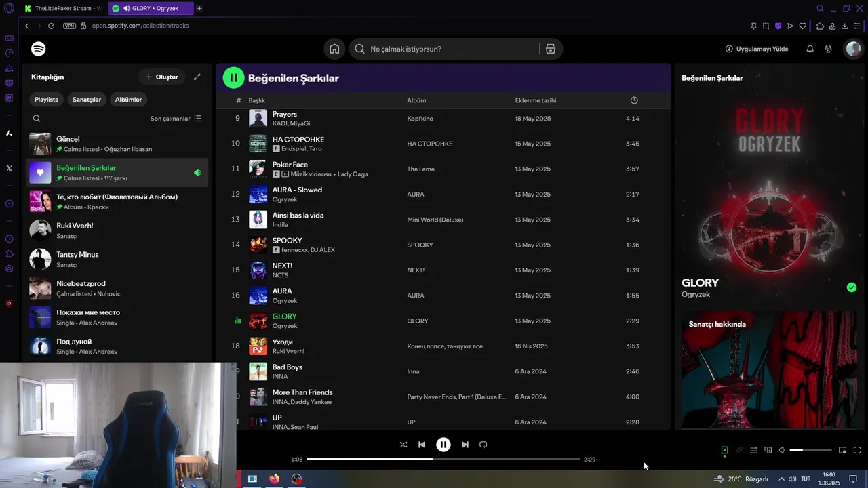Click Opera browser reload button
Viewport: 868px width, 488px height.
pos(51,26)
